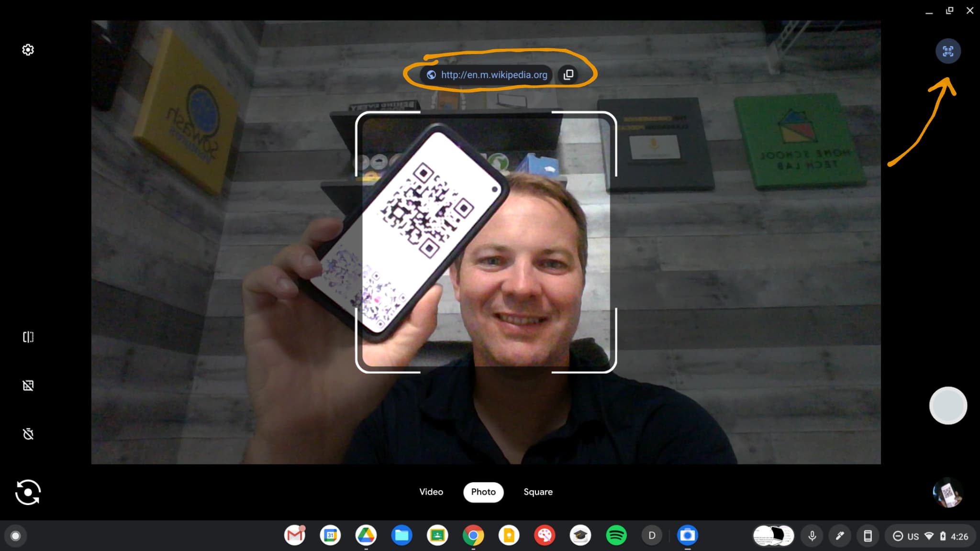
Task: Toggle preview mirroring
Action: pos(28,337)
